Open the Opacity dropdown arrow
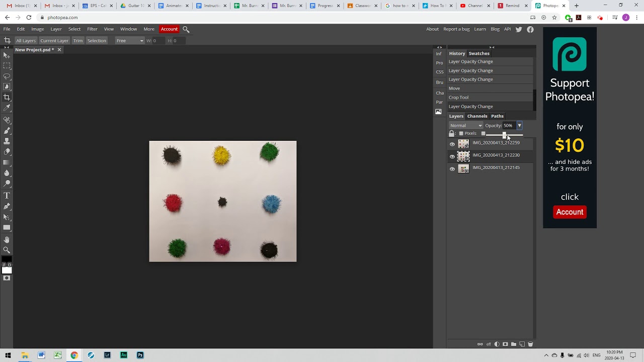This screenshot has width=644, height=362. tap(519, 126)
